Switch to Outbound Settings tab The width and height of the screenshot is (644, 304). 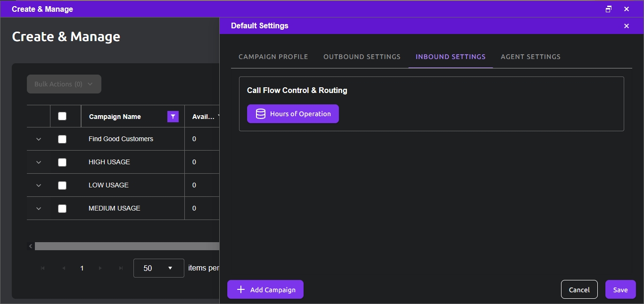[x=362, y=57]
